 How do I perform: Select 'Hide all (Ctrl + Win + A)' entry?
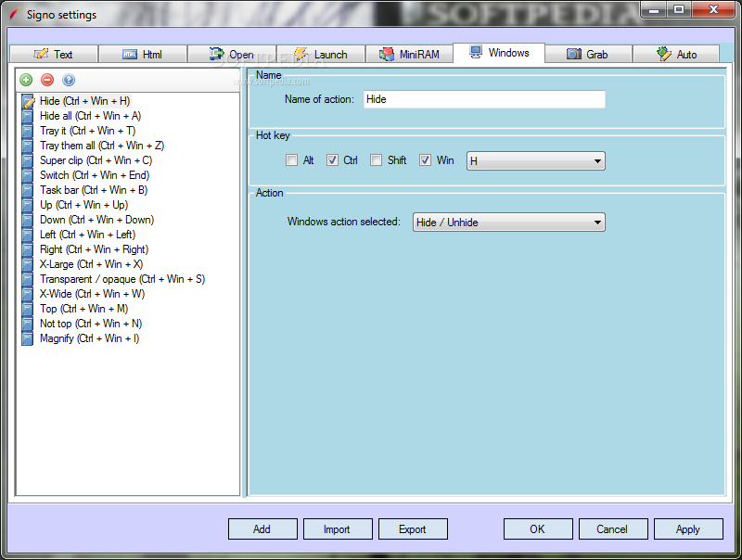(x=90, y=116)
